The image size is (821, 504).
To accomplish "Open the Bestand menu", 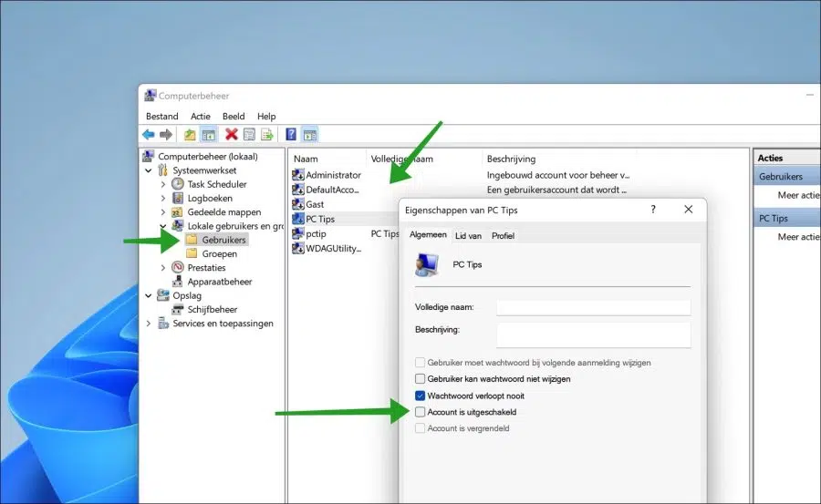I will [161, 116].
